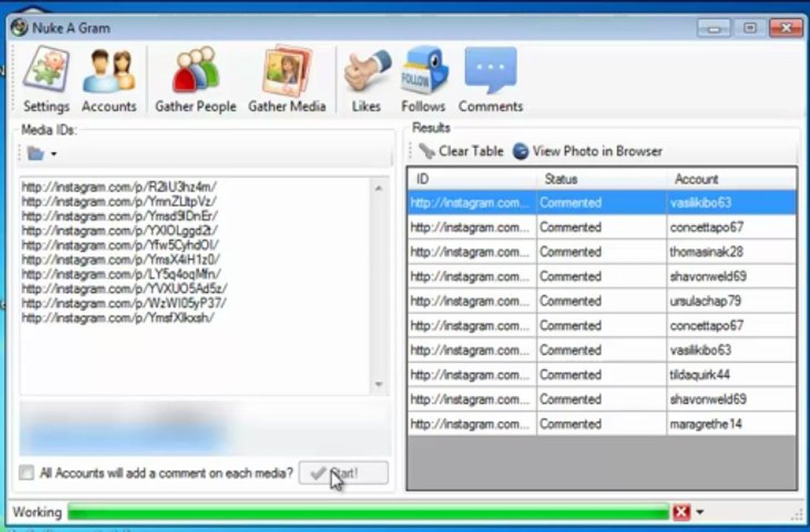Click View Photo in Browser
Image resolution: width=810 pixels, height=532 pixels.
(x=588, y=151)
